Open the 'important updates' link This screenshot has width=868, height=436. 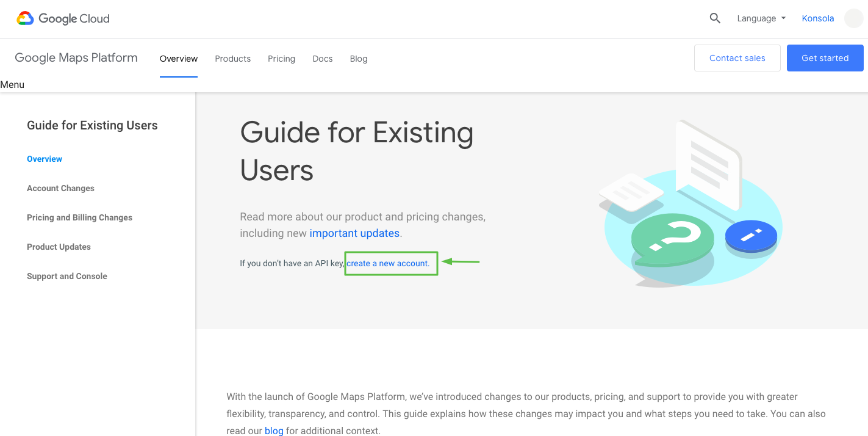pos(354,233)
